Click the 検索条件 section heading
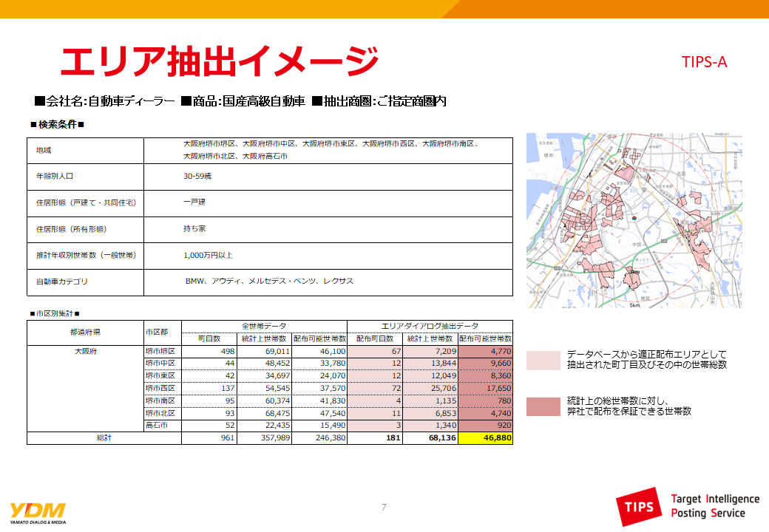This screenshot has height=532, width=769. pyautogui.click(x=57, y=124)
